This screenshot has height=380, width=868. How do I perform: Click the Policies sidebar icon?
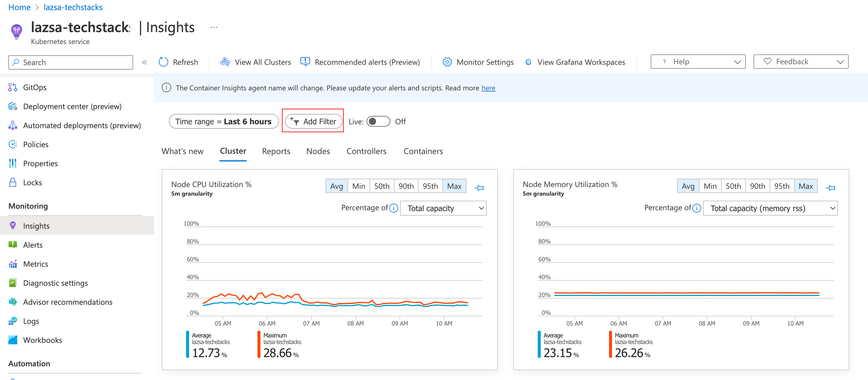(13, 144)
